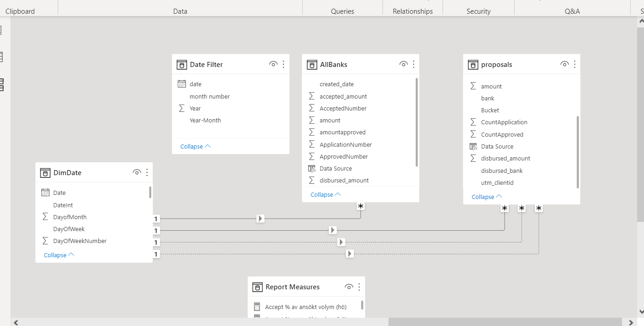The image size is (644, 326).
Task: Click calendar icon beside DimDate Date field
Action: click(45, 193)
